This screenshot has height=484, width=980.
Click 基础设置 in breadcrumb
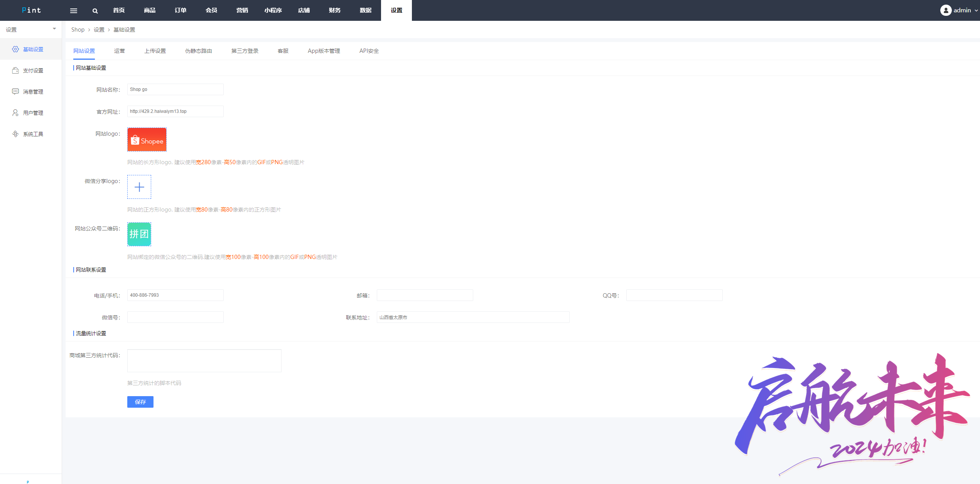click(x=124, y=30)
